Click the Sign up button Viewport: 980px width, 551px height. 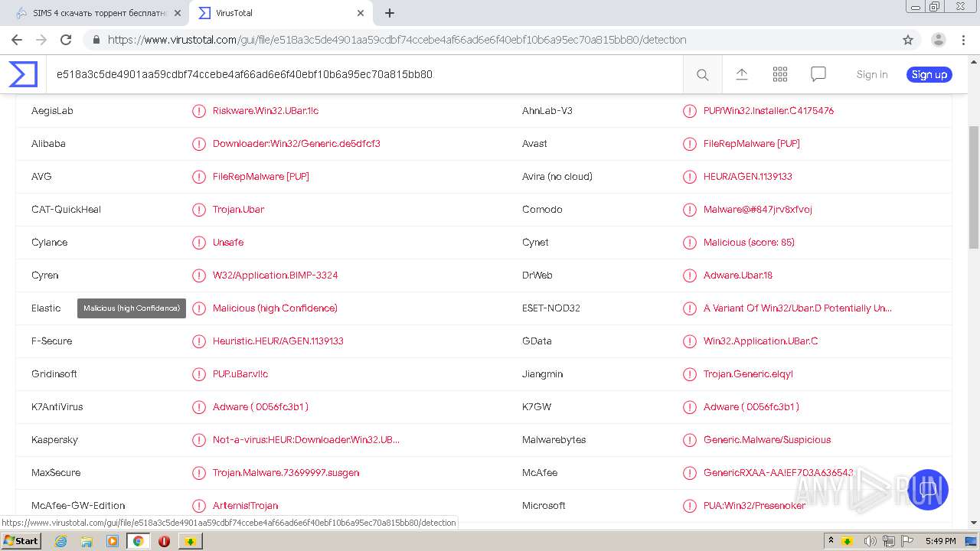pyautogui.click(x=929, y=74)
